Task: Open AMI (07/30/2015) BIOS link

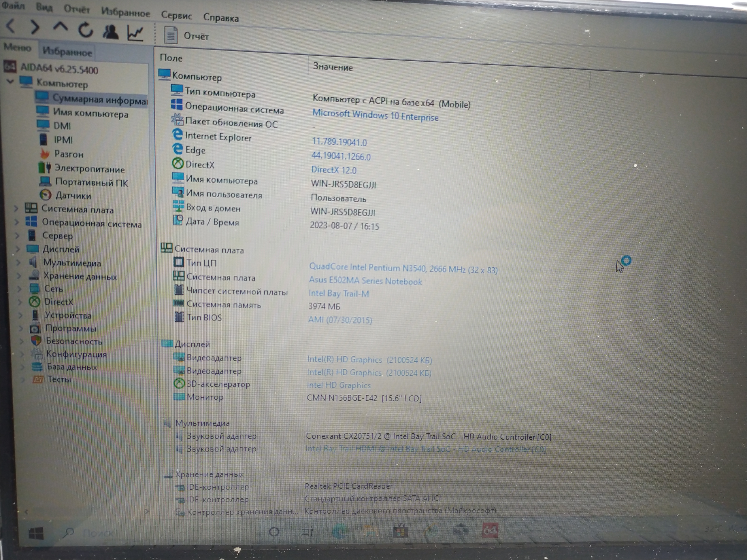Action: tap(340, 319)
